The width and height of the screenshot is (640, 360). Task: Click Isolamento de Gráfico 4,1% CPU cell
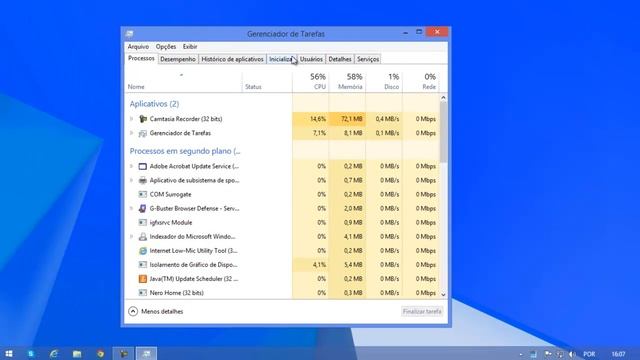point(311,264)
